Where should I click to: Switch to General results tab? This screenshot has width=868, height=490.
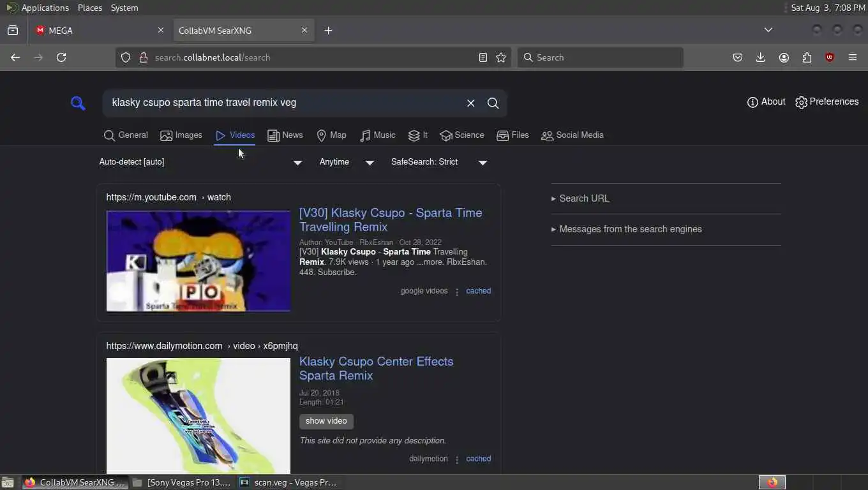pyautogui.click(x=126, y=135)
